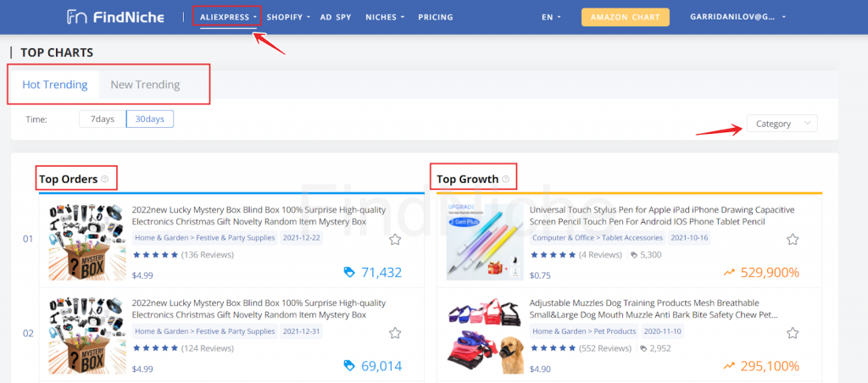Click the small tag icon beside 2,952

(x=643, y=349)
